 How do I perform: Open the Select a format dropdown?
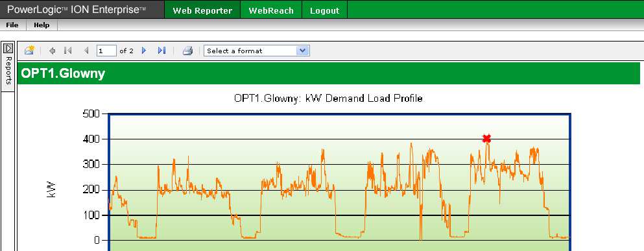tap(257, 51)
